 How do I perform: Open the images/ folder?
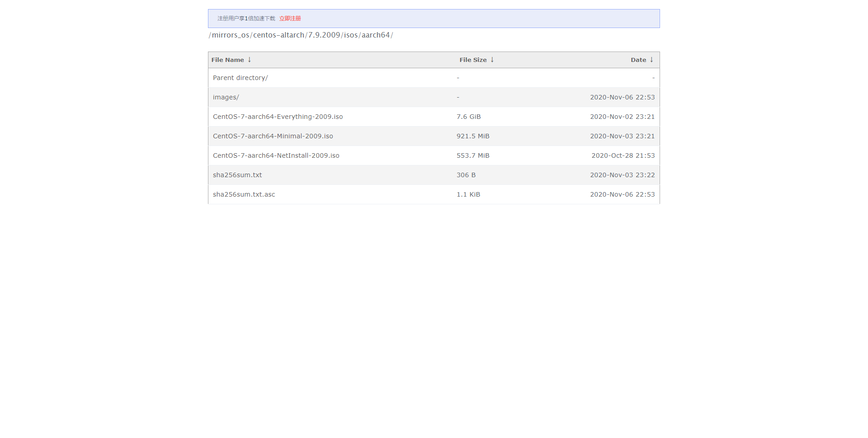pos(226,97)
